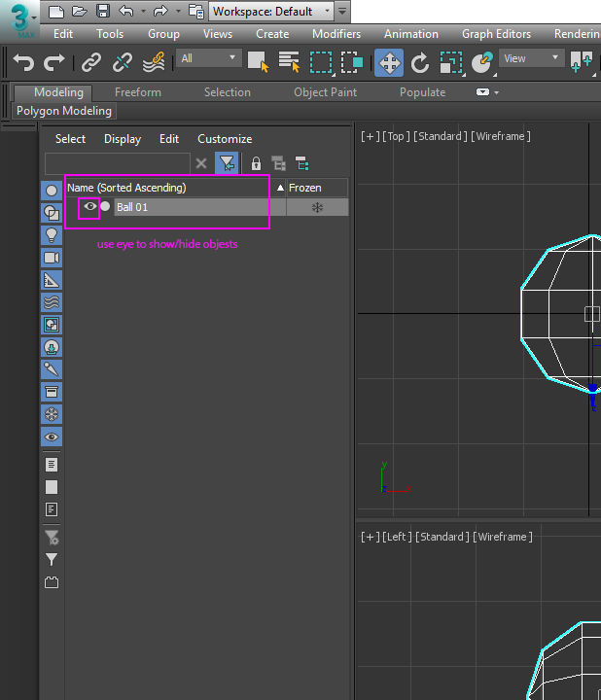Click the freeze snowflake for Ball 01

317,207
